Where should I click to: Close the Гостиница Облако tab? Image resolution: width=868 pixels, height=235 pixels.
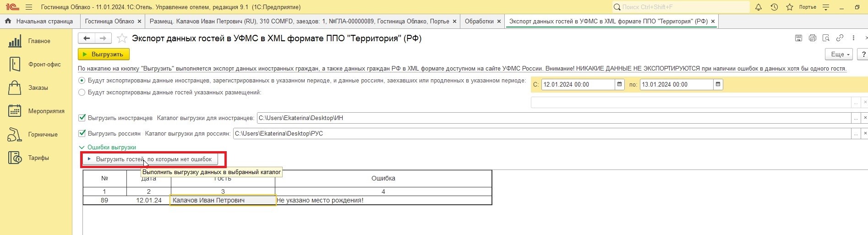(x=139, y=22)
